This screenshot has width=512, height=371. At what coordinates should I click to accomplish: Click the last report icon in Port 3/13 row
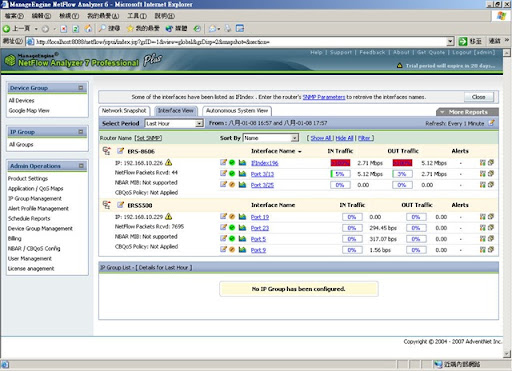coord(491,173)
